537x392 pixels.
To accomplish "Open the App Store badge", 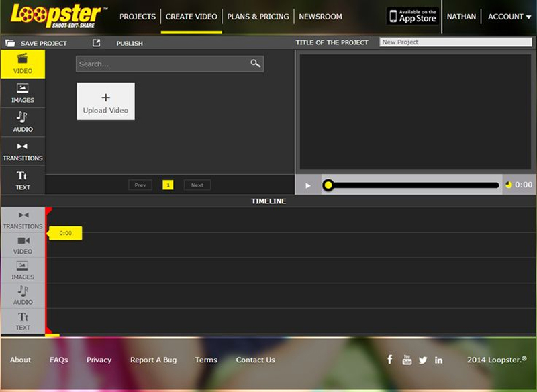I will coord(413,17).
